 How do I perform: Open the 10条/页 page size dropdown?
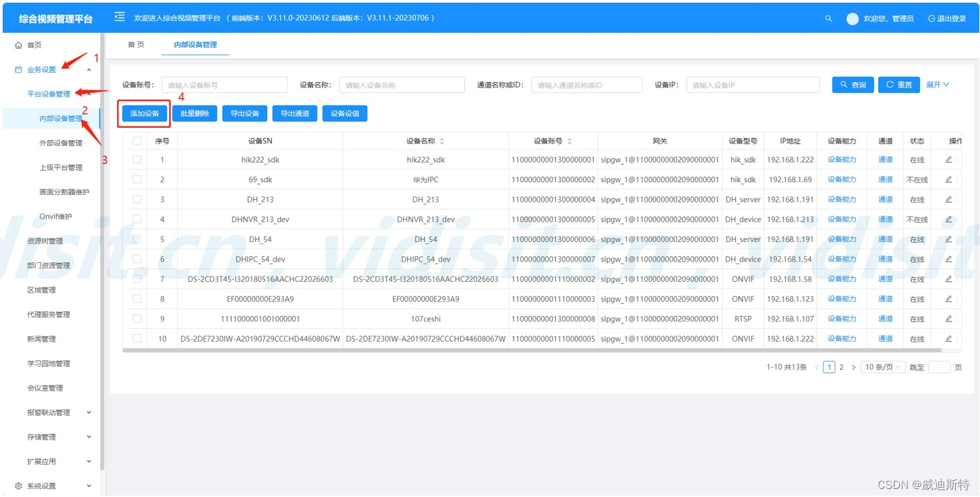(x=882, y=367)
